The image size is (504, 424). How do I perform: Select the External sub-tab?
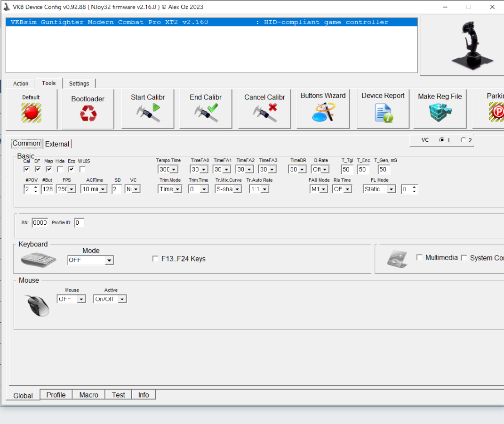57,144
